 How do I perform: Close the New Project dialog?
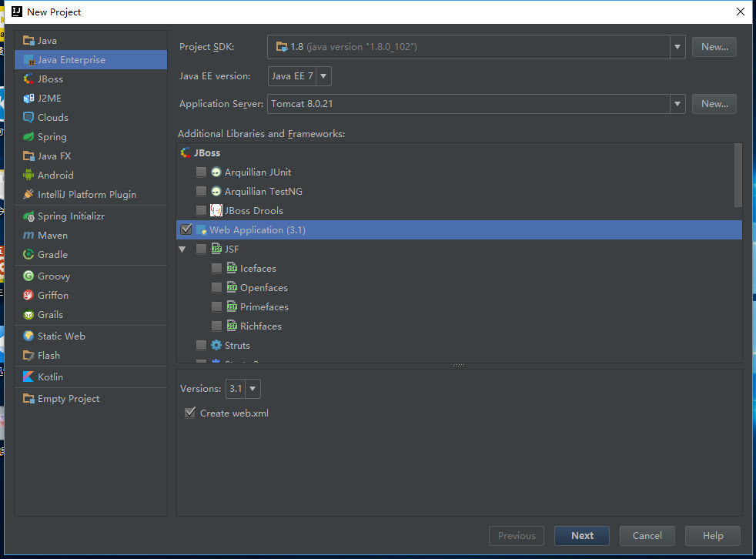click(x=741, y=12)
